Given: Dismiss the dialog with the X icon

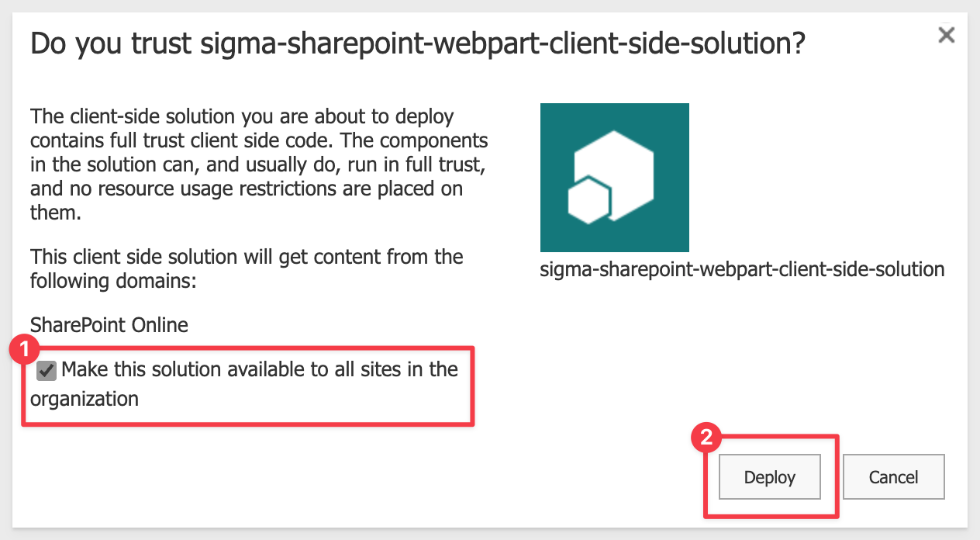Looking at the screenshot, I should pyautogui.click(x=946, y=35).
